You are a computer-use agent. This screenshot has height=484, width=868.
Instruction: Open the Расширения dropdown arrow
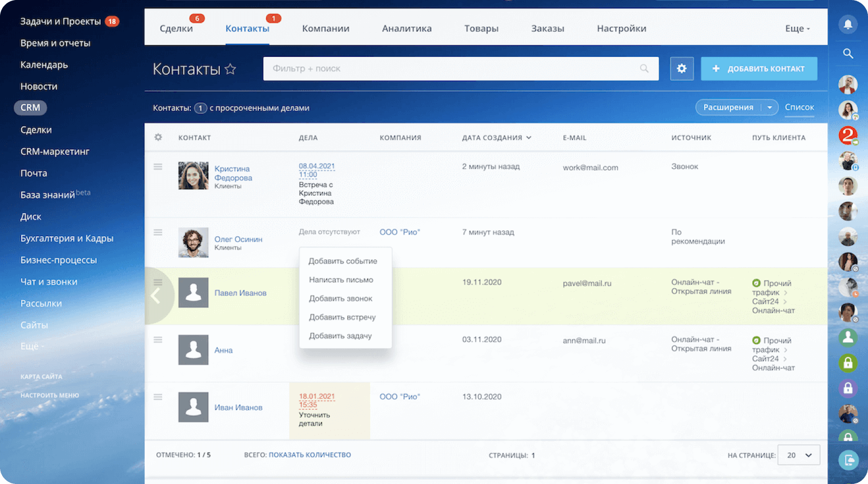(769, 107)
